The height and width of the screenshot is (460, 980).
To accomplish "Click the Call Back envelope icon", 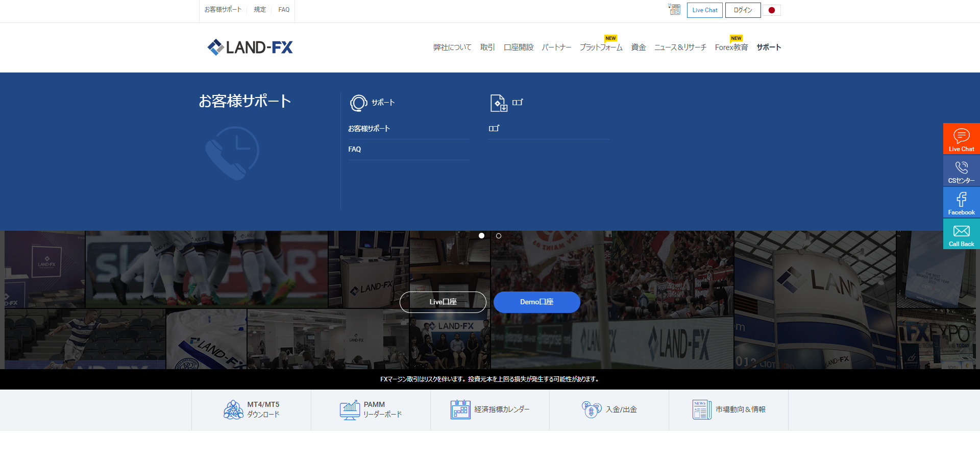I will coord(961,231).
